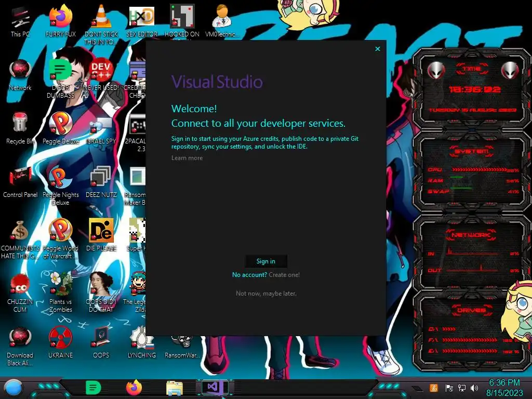Select the Firefox desktop shortcut icon

[61, 21]
